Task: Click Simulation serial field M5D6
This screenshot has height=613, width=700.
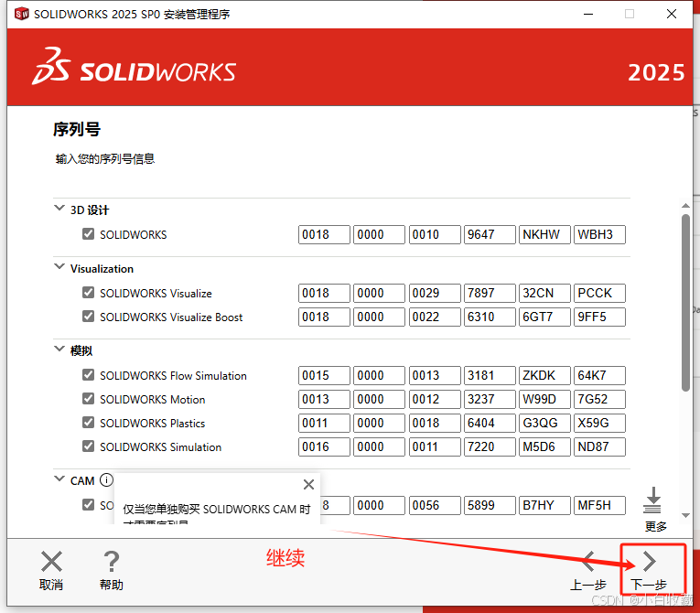Action: pyautogui.click(x=544, y=446)
